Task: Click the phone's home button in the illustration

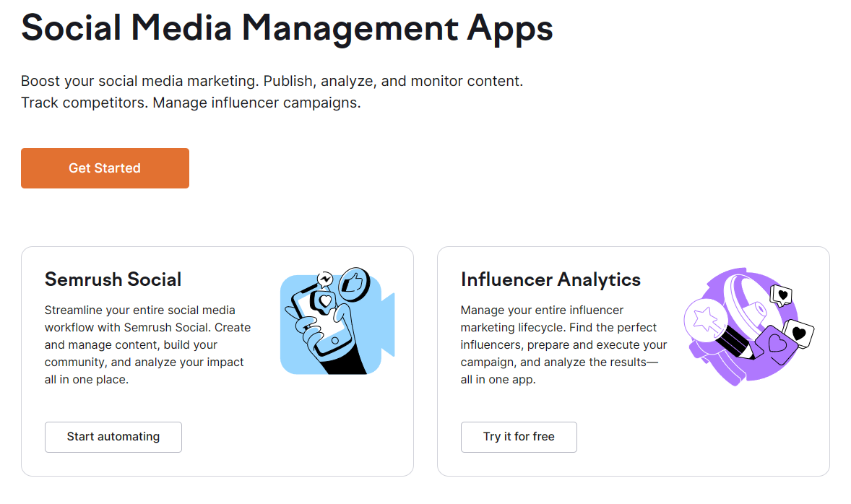Action: click(x=334, y=342)
